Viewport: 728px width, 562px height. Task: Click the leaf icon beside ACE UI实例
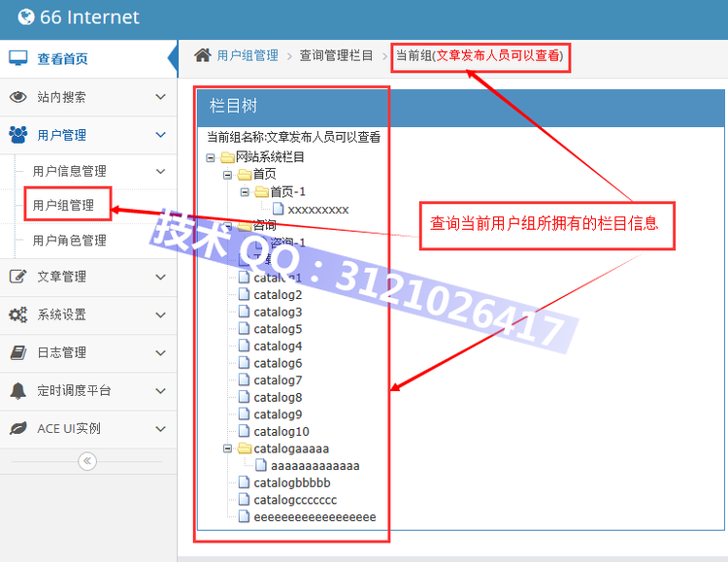(18, 428)
